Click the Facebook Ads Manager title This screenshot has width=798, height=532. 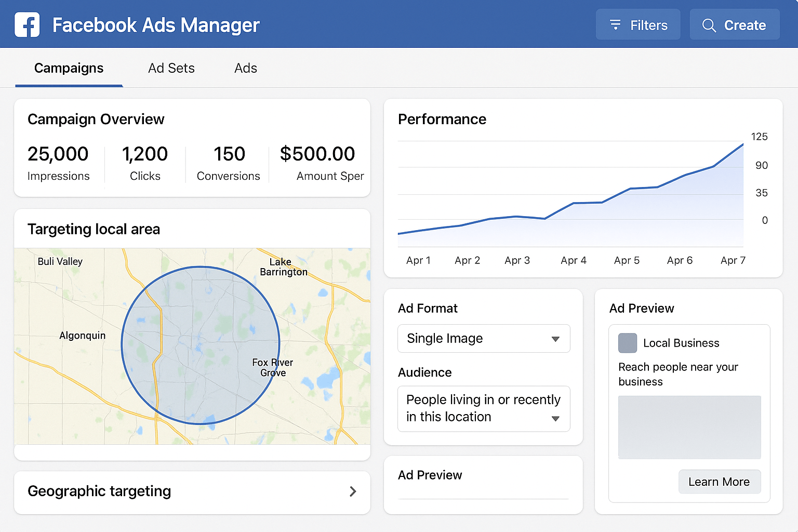(156, 25)
